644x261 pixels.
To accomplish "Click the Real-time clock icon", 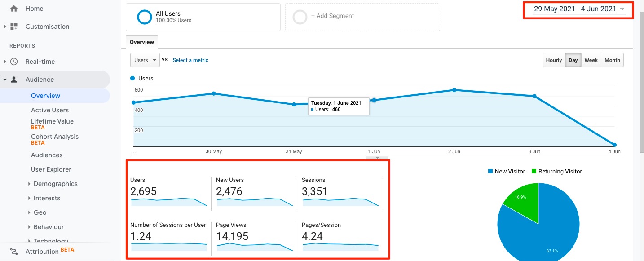I will (14, 62).
